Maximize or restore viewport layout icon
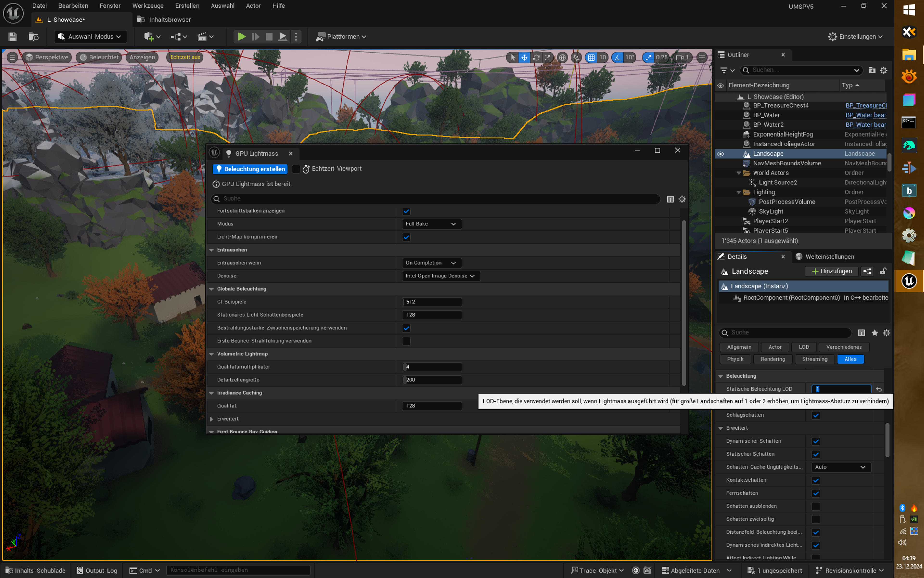Image resolution: width=924 pixels, height=578 pixels. (702, 57)
